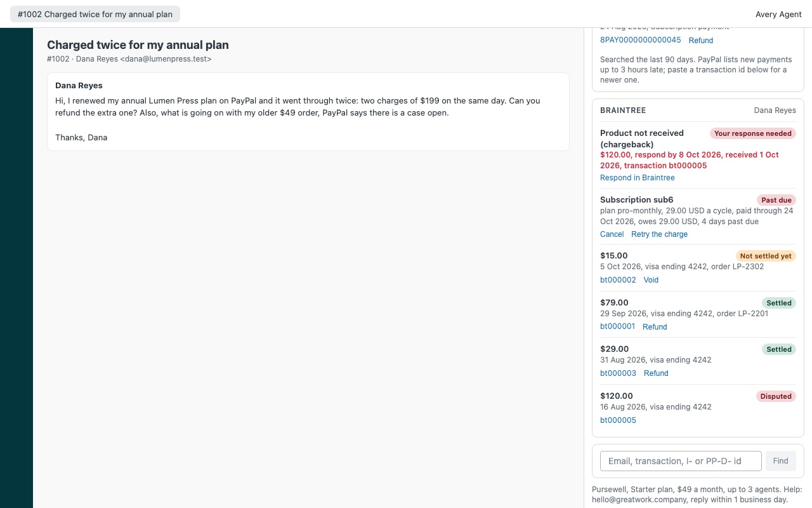
Task: Void the $15.00 unsettled transaction
Action: point(651,280)
